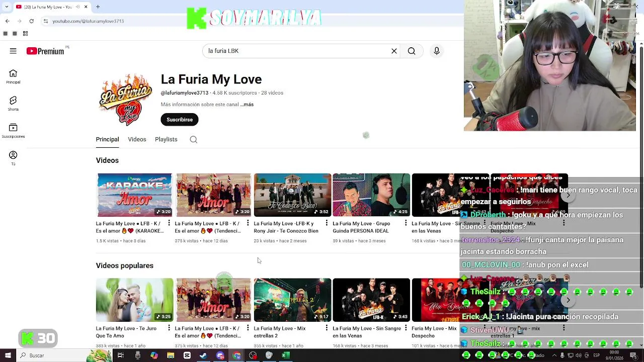Image resolution: width=644 pixels, height=362 pixels.
Task: Open options menu for Te Conozco Bien video
Action: [x=327, y=223]
